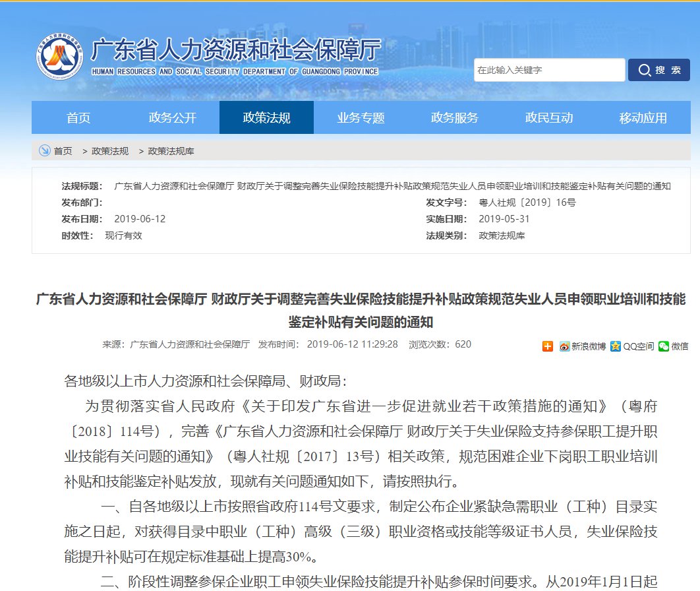Open the orange plus share icon
Image resolution: width=700 pixels, height=591 pixels.
[x=548, y=346]
